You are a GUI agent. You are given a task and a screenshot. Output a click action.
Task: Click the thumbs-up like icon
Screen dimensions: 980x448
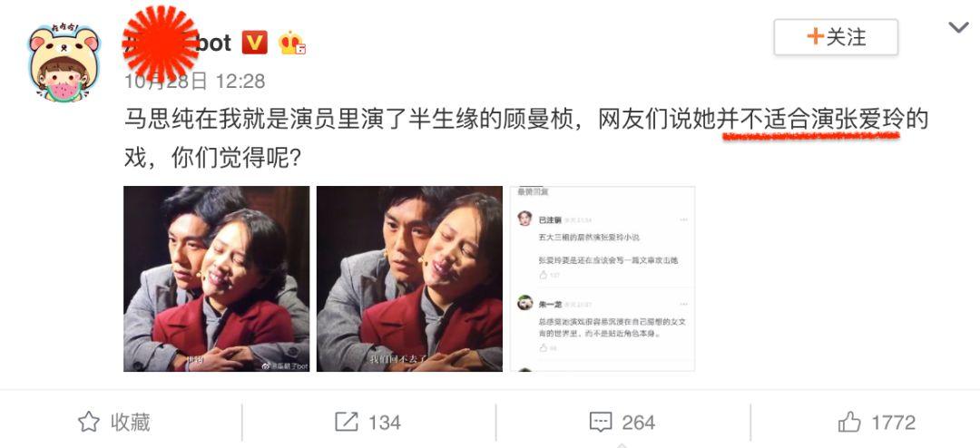[x=849, y=423]
